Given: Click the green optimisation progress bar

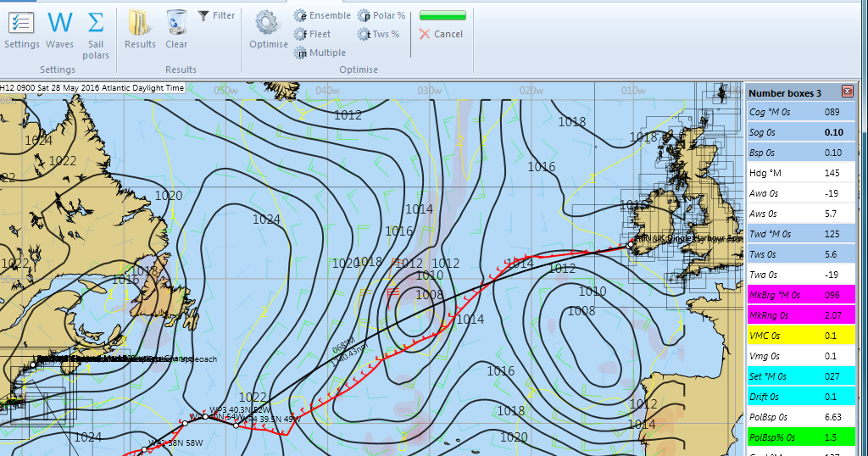Looking at the screenshot, I should 442,15.
